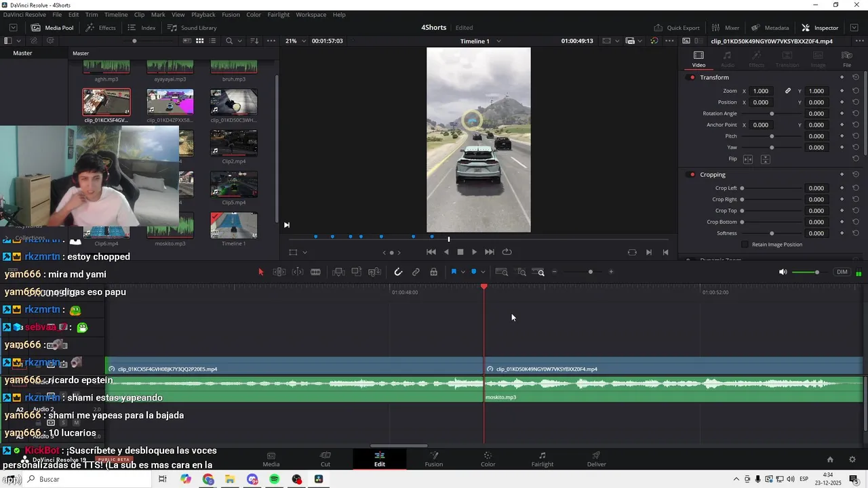Open the Fairlight menu in menu bar
The image size is (868, 488).
[278, 14]
